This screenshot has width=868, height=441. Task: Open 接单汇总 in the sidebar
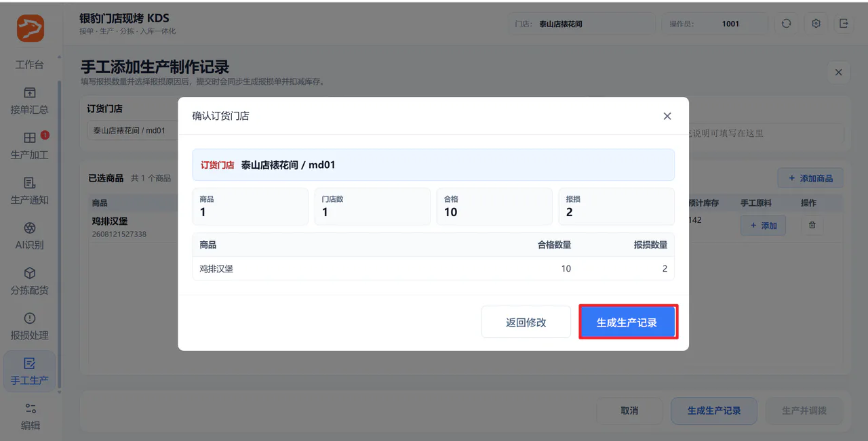coord(30,101)
